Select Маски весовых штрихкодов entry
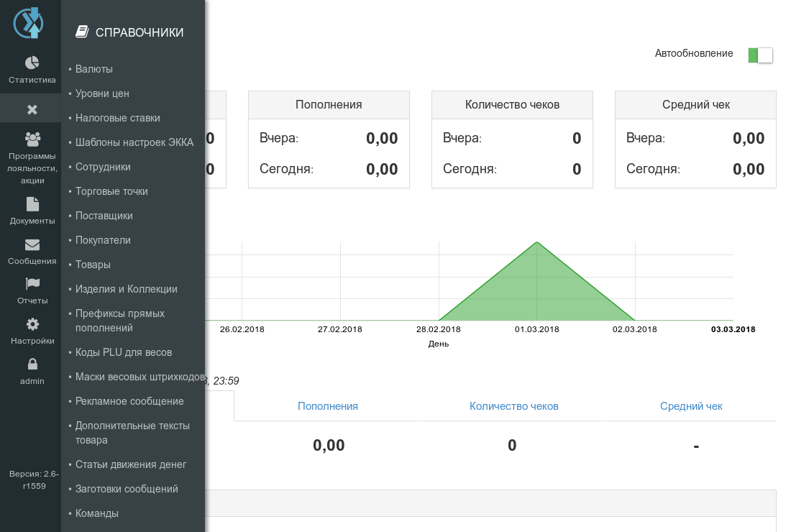 [x=140, y=377]
